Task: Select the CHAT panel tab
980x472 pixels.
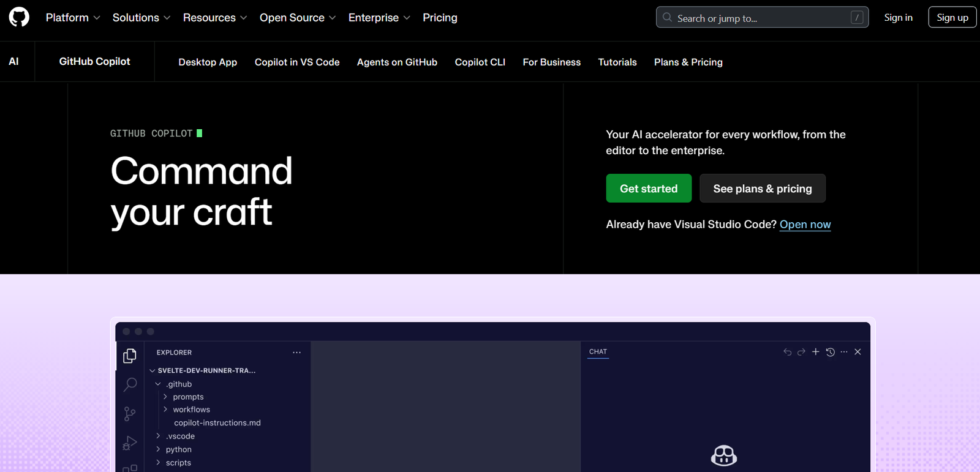Action: (x=598, y=352)
